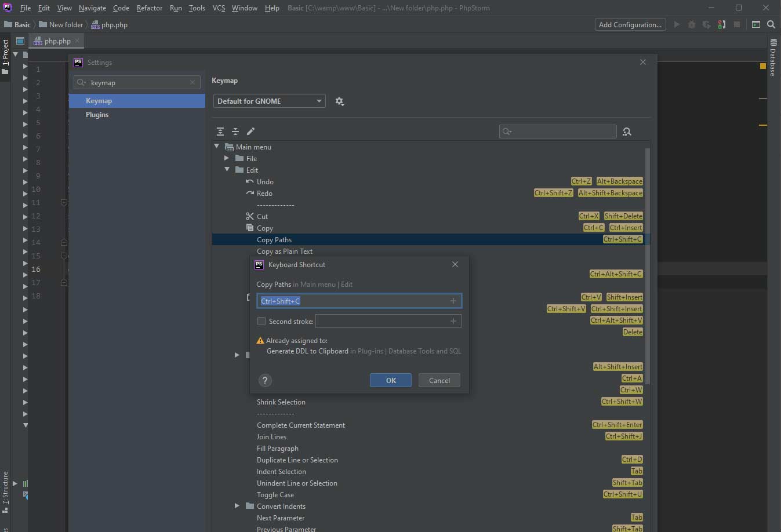Click the Expand All icon in Keymap toolbar
781x532 pixels.
(220, 132)
